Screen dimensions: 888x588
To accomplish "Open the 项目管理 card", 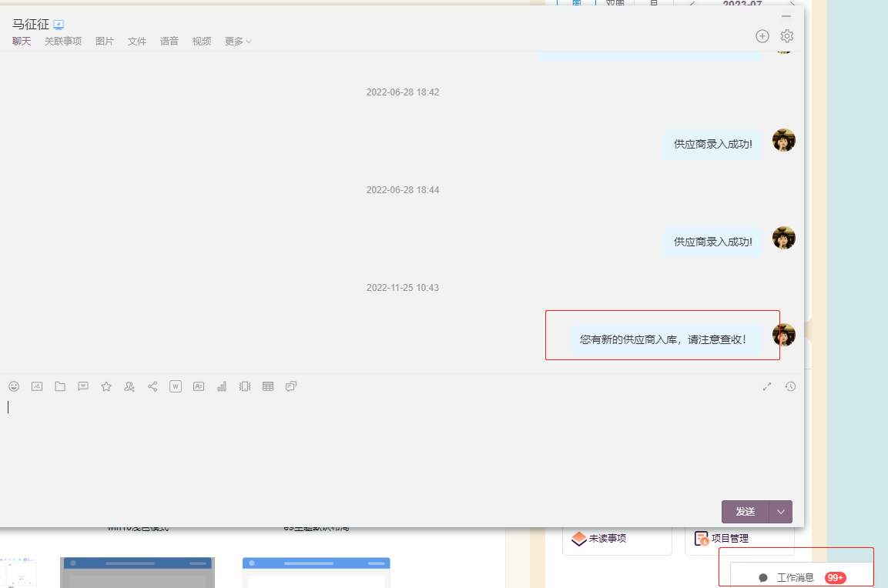I will 739,540.
